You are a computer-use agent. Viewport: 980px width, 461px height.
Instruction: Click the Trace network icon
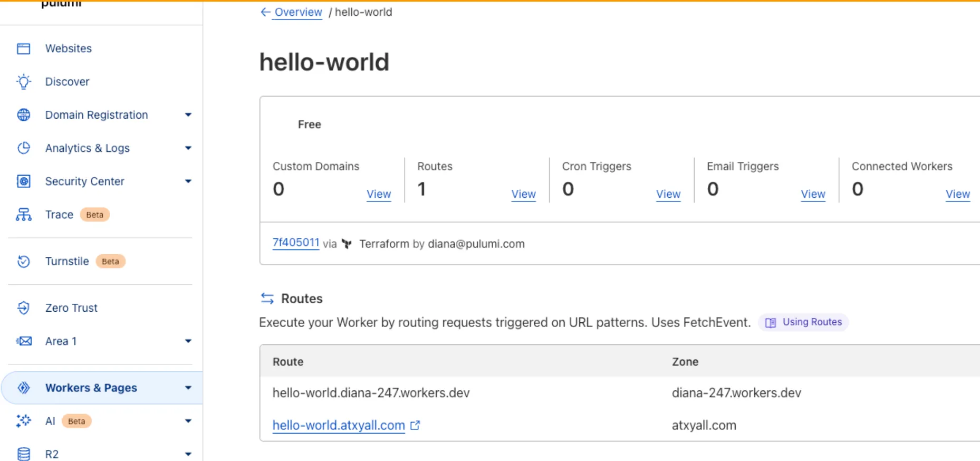pos(24,215)
